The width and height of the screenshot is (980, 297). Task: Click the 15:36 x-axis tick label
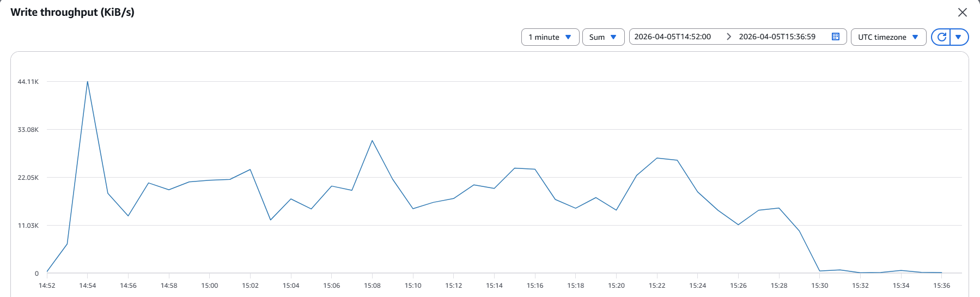point(941,286)
